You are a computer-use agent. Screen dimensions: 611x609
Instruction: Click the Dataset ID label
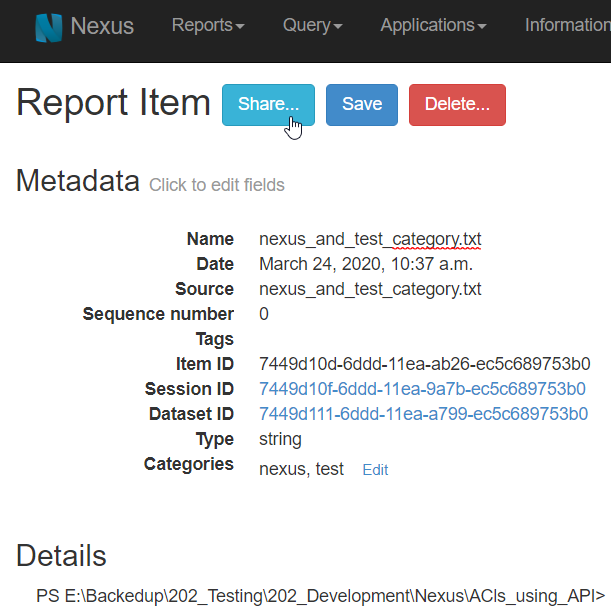[191, 414]
